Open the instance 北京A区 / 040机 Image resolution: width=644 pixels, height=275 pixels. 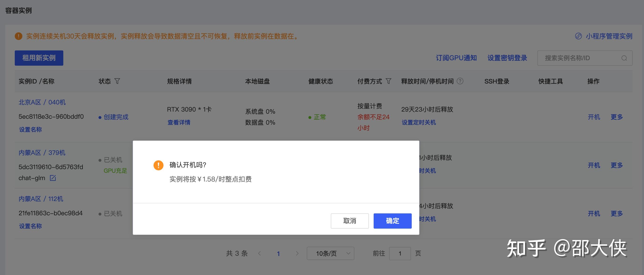click(42, 102)
